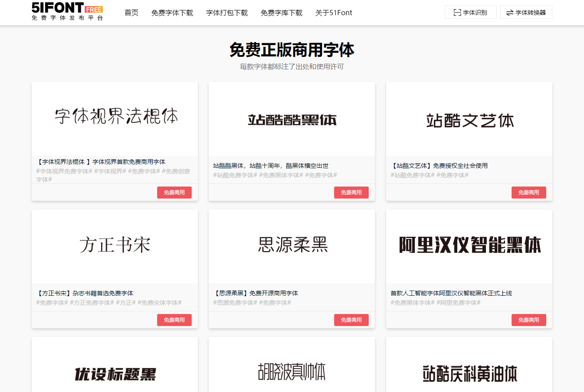Viewport: 584px width, 392px height.
Task: Open 关于51Font page
Action: click(x=334, y=13)
